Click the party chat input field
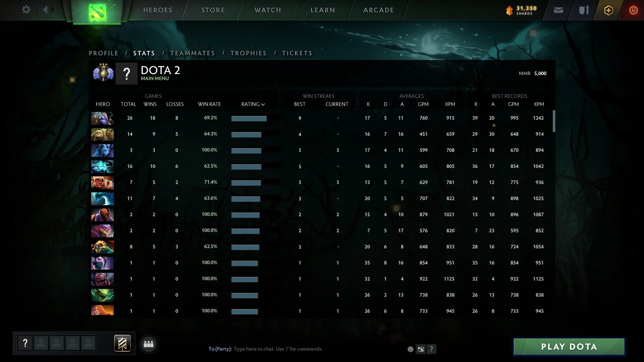Viewport: 644px width, 362px height. click(305, 349)
